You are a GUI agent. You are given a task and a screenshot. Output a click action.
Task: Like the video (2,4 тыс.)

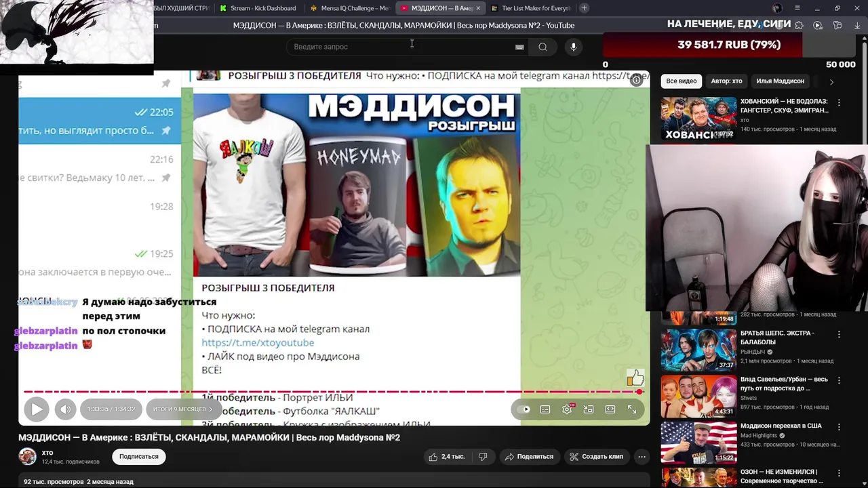(447, 457)
